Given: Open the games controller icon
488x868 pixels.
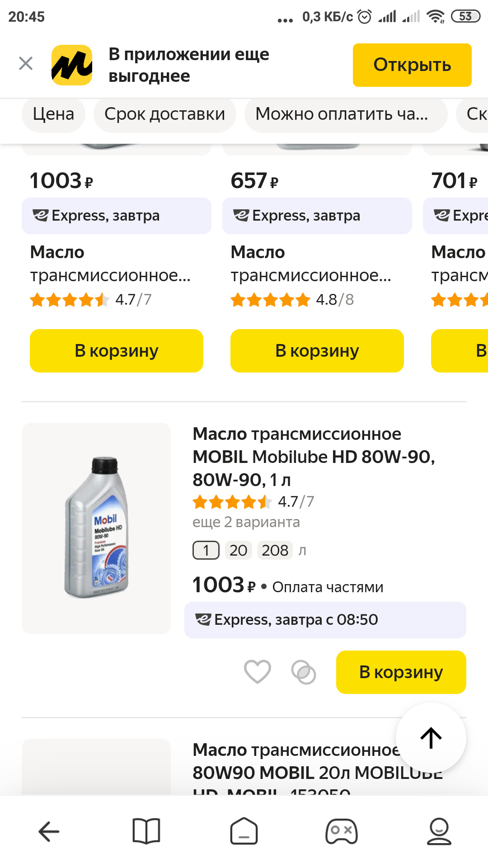Looking at the screenshot, I should (342, 831).
